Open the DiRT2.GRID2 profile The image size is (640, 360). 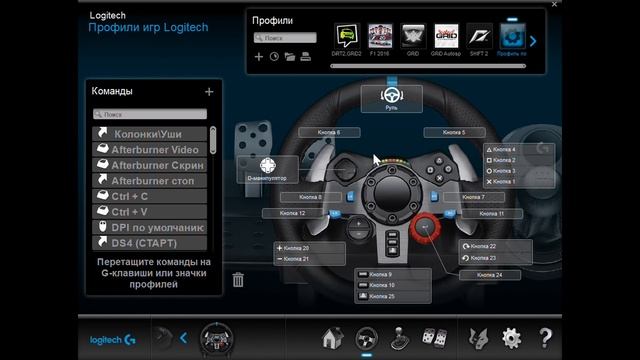(x=346, y=36)
